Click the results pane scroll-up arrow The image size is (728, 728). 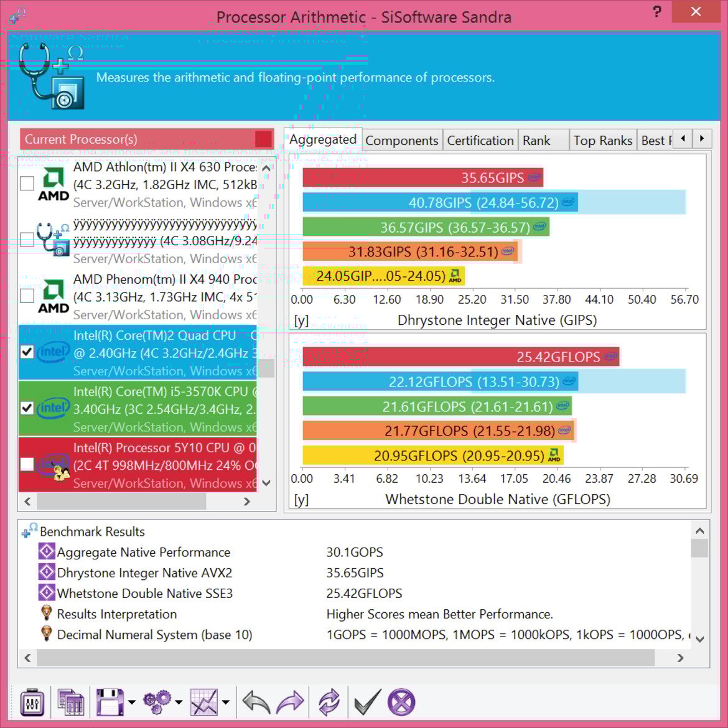click(699, 530)
